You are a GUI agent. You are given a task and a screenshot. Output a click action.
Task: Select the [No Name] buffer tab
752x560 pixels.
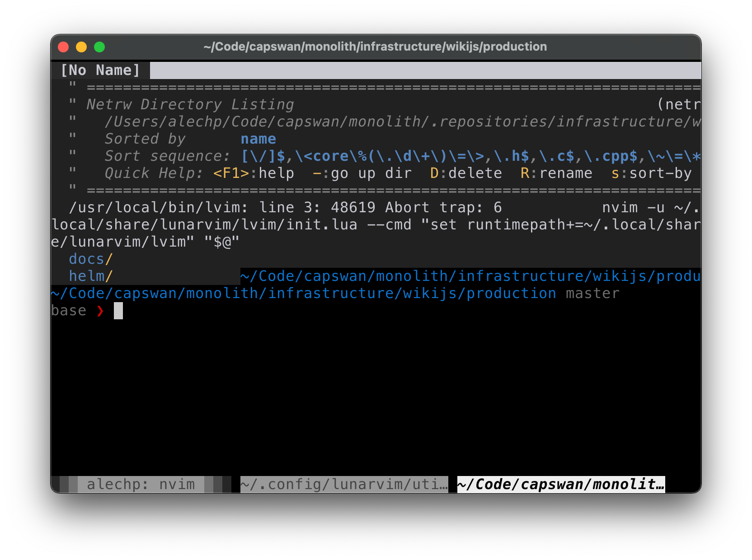(x=100, y=70)
